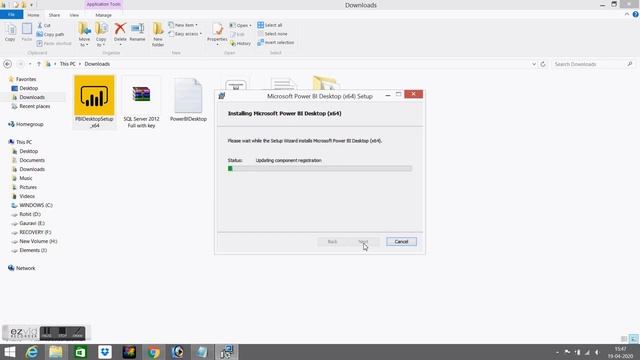Select the RECOVERY (F:) drive
The width and height of the screenshot is (640, 360).
click(x=35, y=232)
